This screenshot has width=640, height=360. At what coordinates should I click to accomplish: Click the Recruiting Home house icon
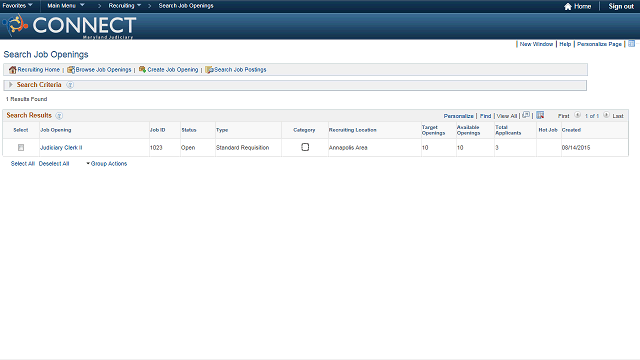[12, 70]
